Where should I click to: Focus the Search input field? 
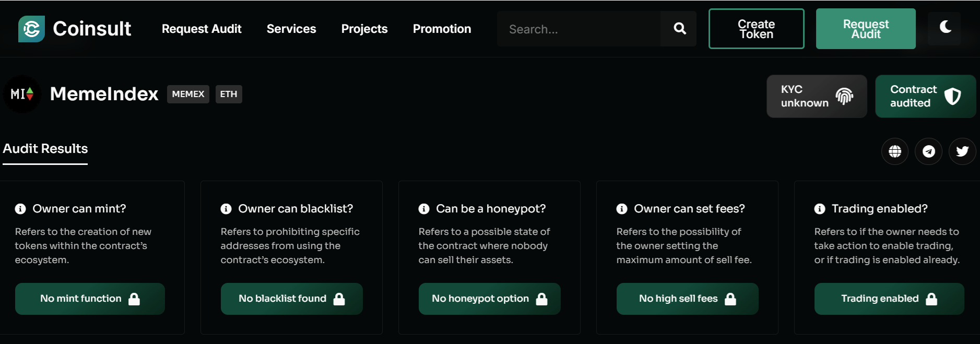(x=578, y=29)
